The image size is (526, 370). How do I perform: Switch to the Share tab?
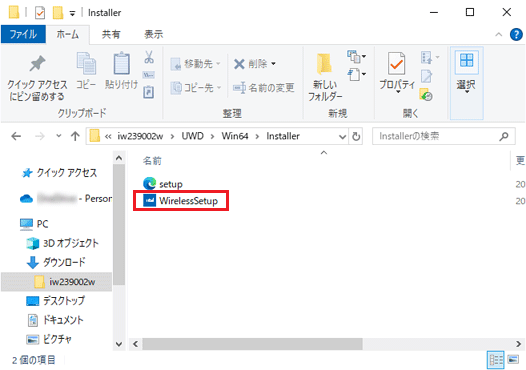(111, 34)
